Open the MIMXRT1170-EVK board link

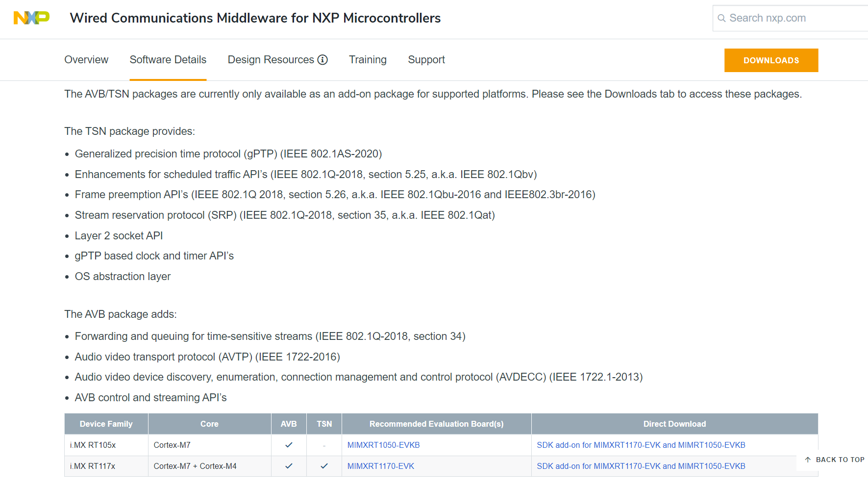pyautogui.click(x=380, y=466)
